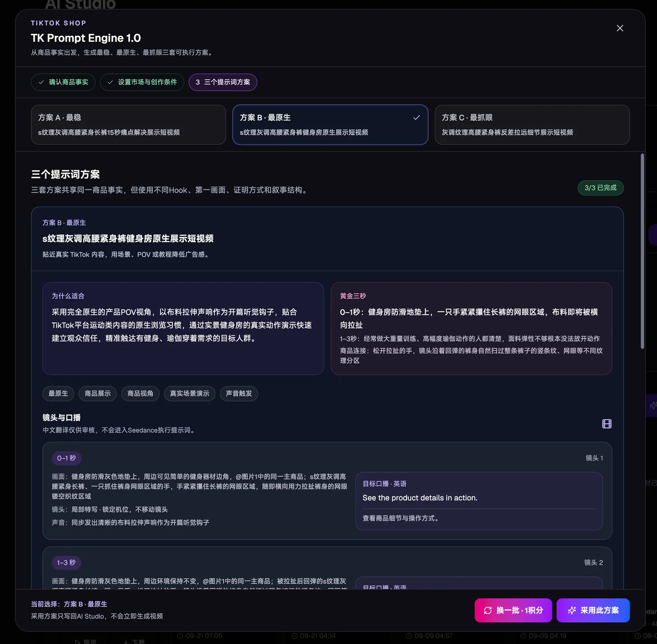This screenshot has height=644, width=657.
Task: Click the TIKTOK SHOP header label
Action: 58,23
